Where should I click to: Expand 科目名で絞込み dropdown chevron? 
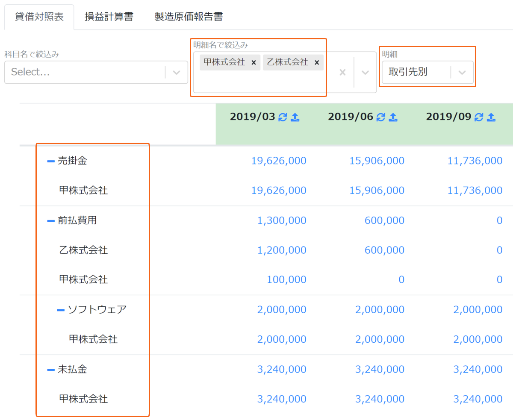177,72
